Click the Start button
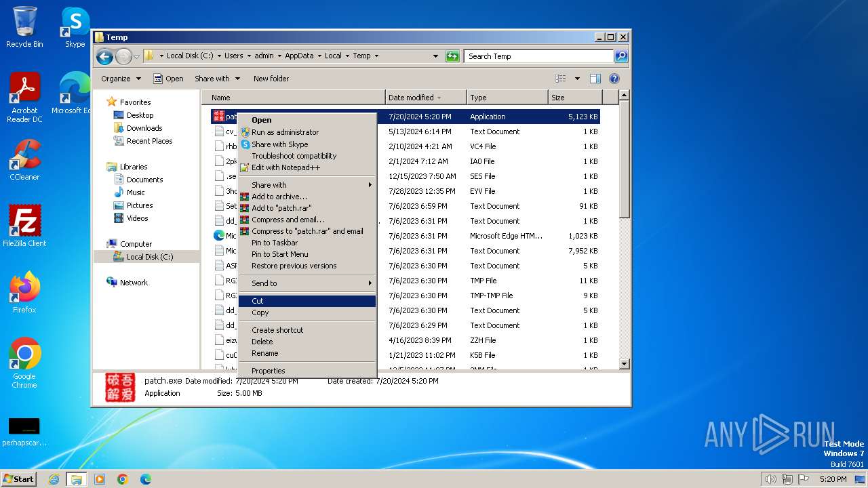The image size is (868, 488). (x=18, y=479)
